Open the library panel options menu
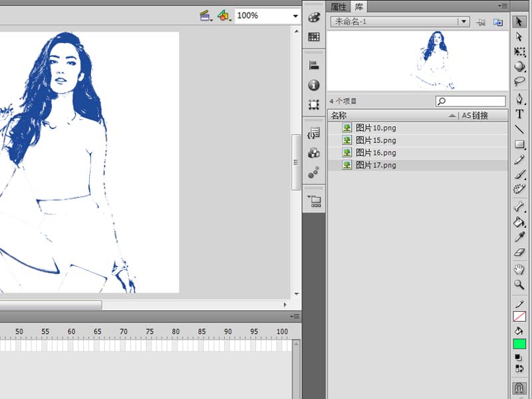The height and width of the screenshot is (399, 532). pos(503,6)
